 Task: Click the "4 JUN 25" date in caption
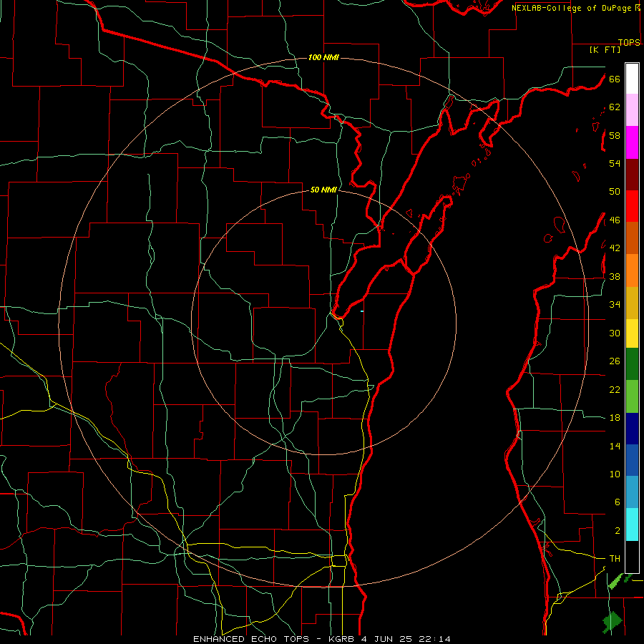pyautogui.click(x=388, y=639)
